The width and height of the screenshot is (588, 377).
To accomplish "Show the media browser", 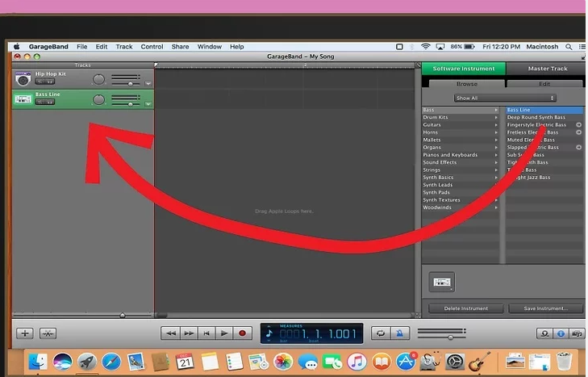I will tap(577, 333).
